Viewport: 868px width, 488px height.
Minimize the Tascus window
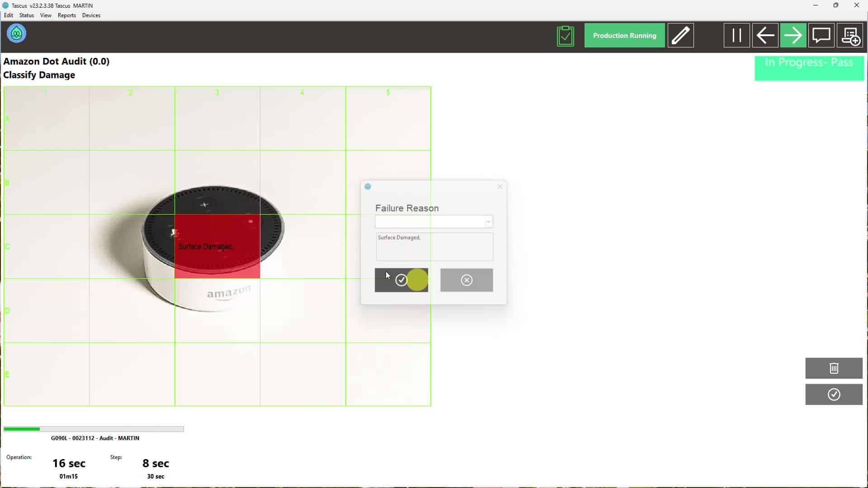[816, 5]
